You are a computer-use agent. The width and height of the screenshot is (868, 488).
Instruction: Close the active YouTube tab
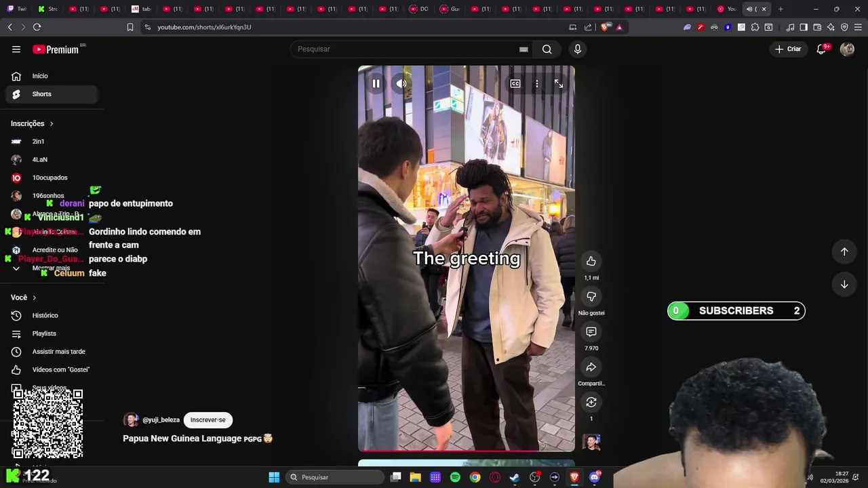coord(764,9)
